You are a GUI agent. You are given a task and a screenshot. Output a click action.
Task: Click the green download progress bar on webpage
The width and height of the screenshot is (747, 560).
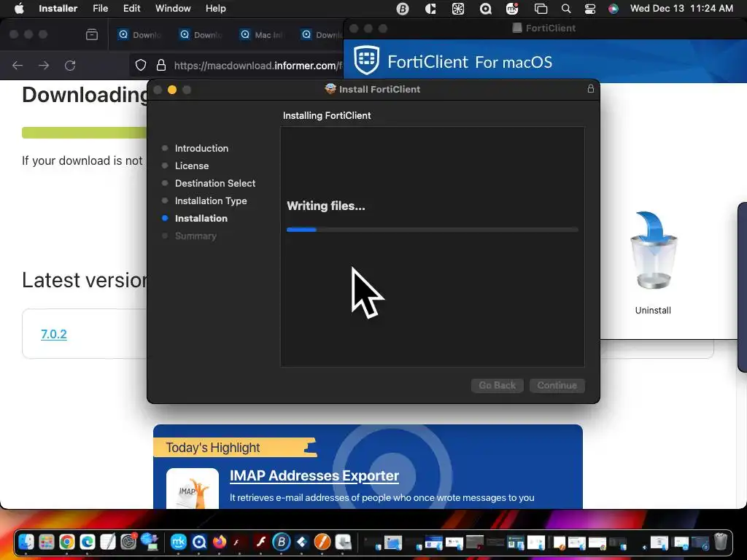84,133
